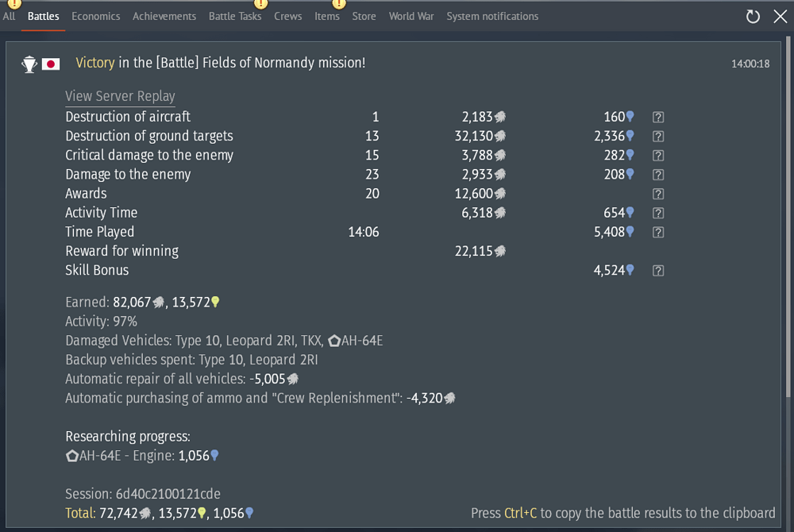
Task: Click research point icon next to Engine 1,056
Action: point(214,456)
